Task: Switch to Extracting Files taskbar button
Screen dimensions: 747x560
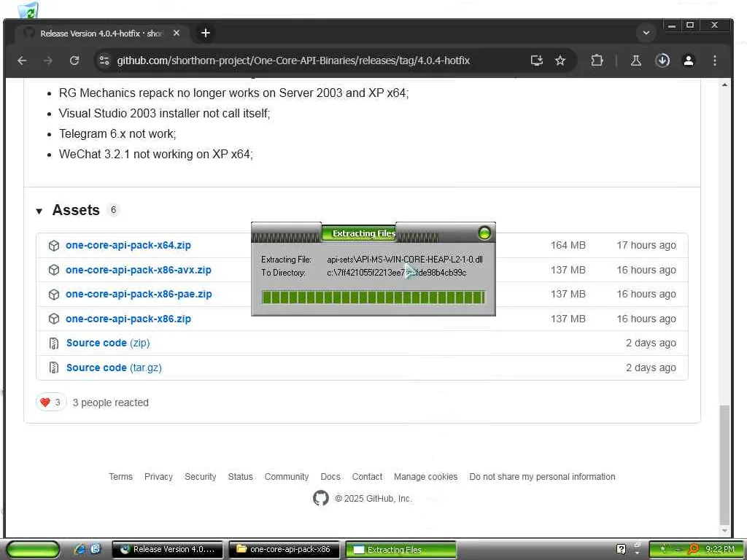Action: (x=400, y=550)
